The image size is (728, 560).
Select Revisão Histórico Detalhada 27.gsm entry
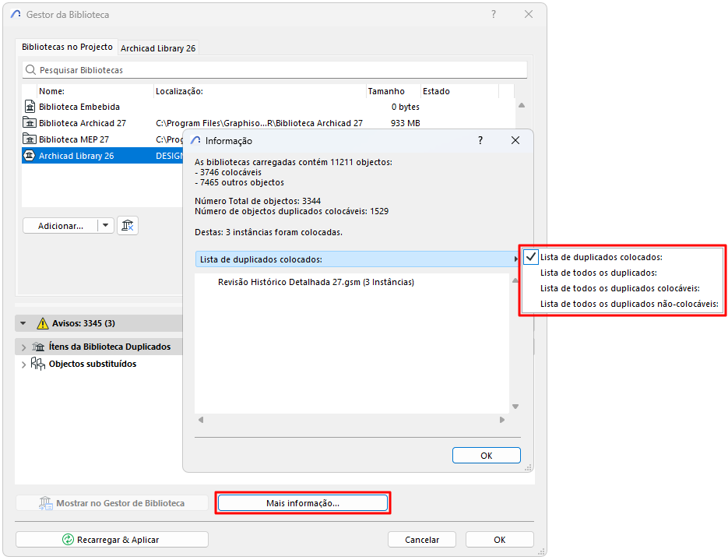tap(315, 282)
